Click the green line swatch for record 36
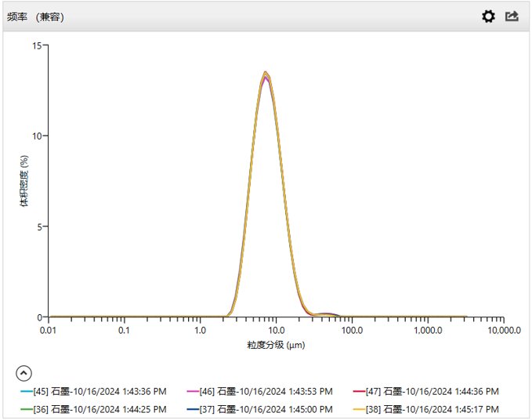Image resolution: width=532 pixels, height=420 pixels. click(x=27, y=409)
